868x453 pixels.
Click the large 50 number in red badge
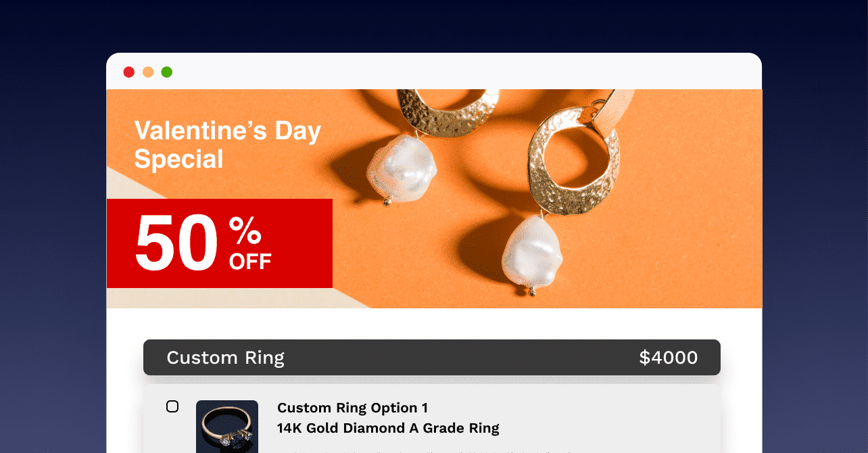[176, 243]
